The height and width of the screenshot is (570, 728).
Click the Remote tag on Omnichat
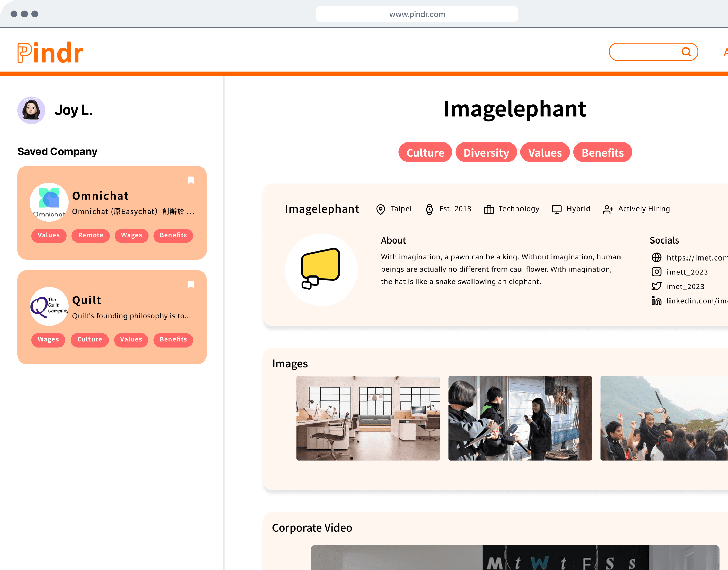pyautogui.click(x=90, y=235)
